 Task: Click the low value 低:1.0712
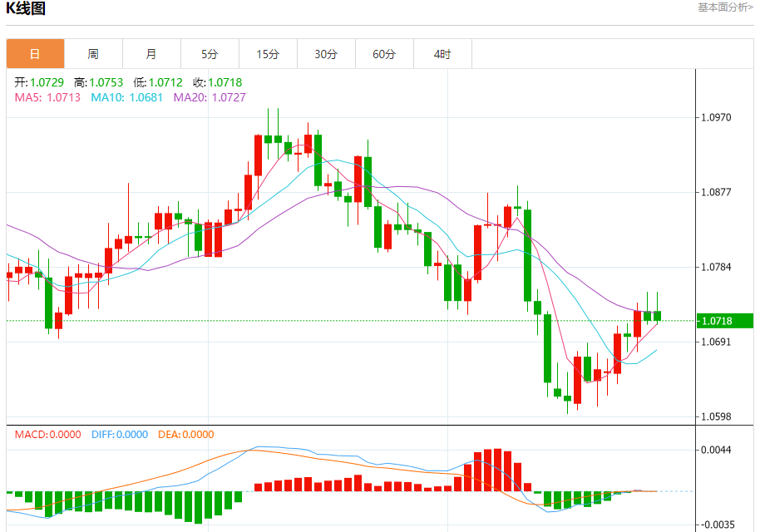(x=158, y=82)
